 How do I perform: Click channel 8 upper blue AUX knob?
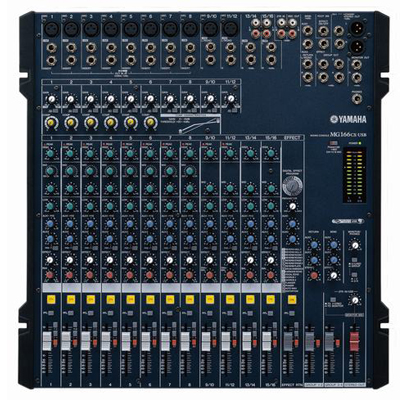(189, 224)
